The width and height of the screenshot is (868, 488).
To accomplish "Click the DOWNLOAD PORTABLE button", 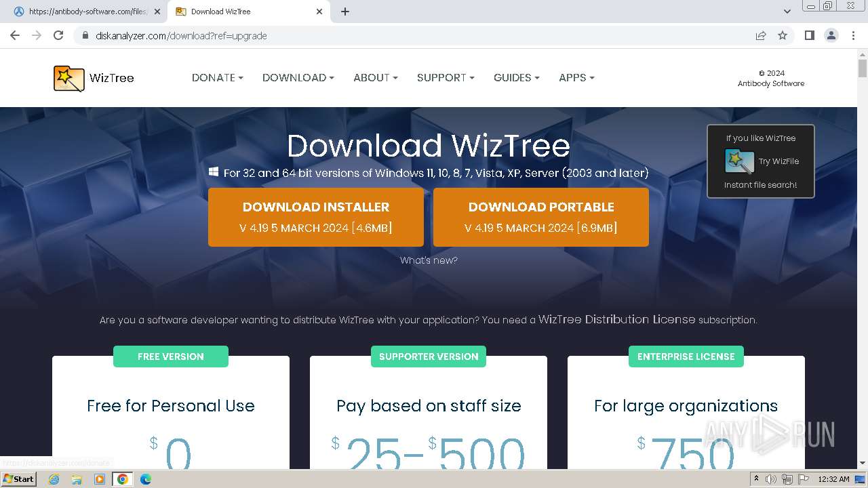I will (541, 217).
